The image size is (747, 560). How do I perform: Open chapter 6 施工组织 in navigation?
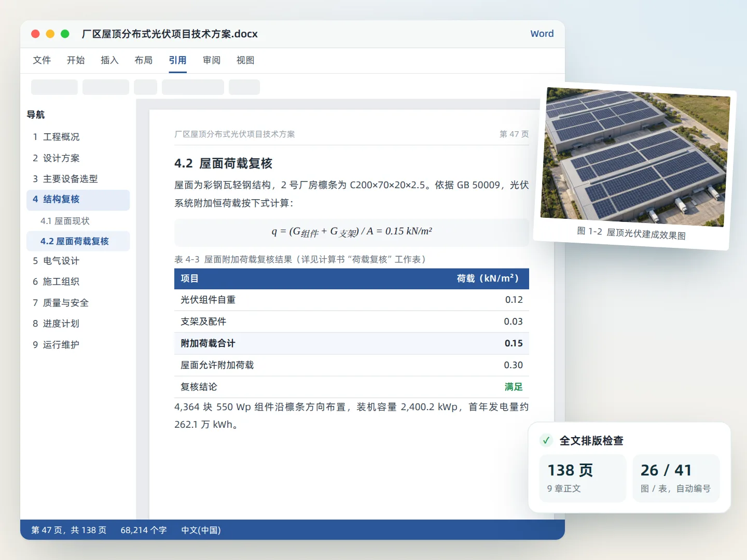tap(78, 282)
